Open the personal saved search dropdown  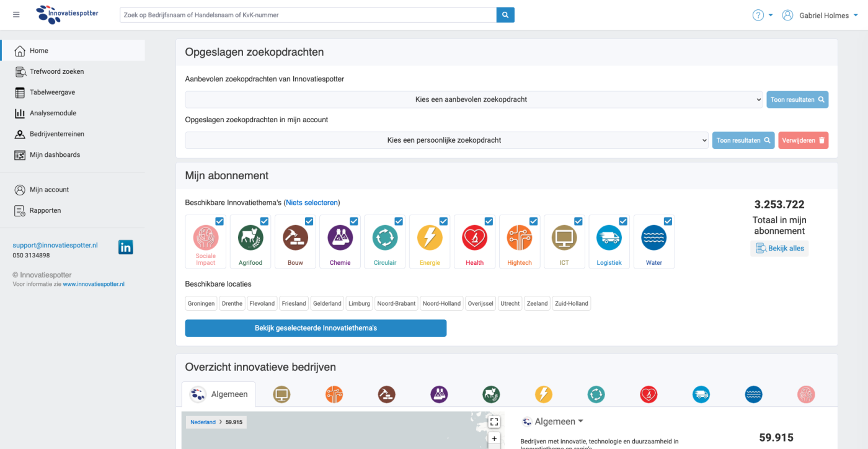(x=446, y=140)
